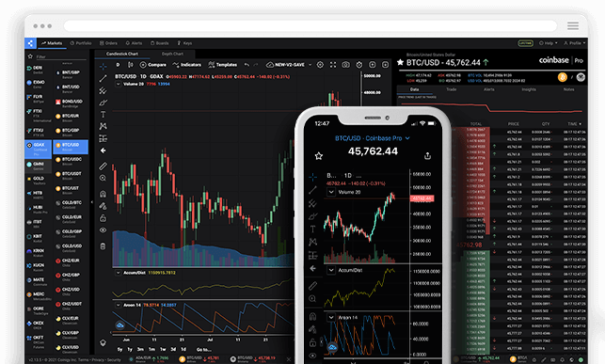Select the ruler measure tool in desktop chart
The width and height of the screenshot is (605, 364).
click(x=103, y=166)
